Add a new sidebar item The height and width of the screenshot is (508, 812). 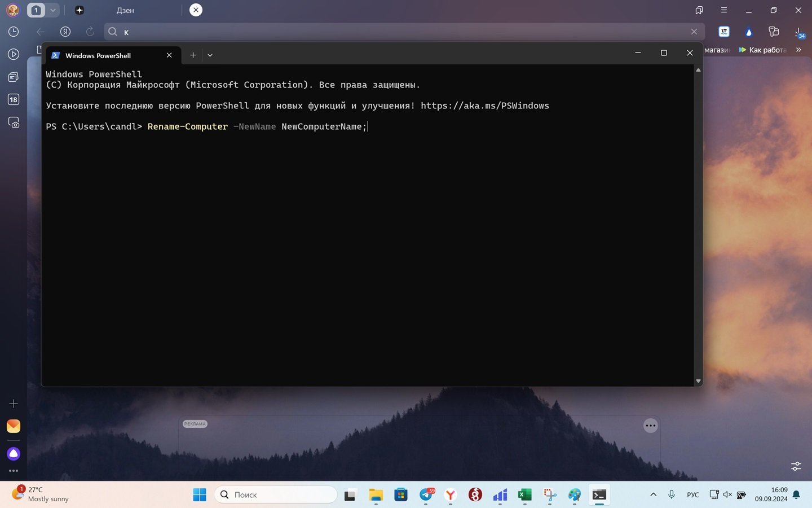(x=14, y=404)
